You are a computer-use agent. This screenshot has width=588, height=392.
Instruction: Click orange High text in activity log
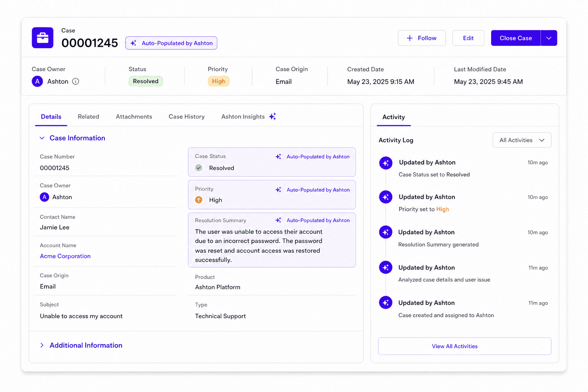[x=443, y=209]
